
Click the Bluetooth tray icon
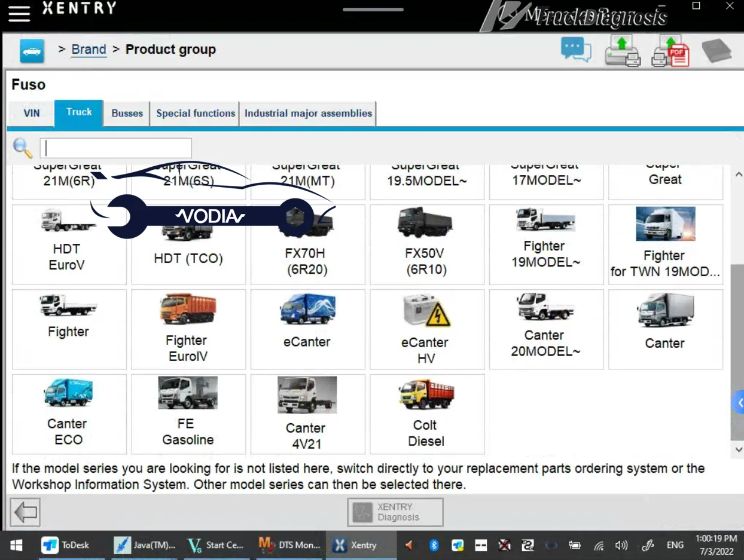pyautogui.click(x=434, y=545)
